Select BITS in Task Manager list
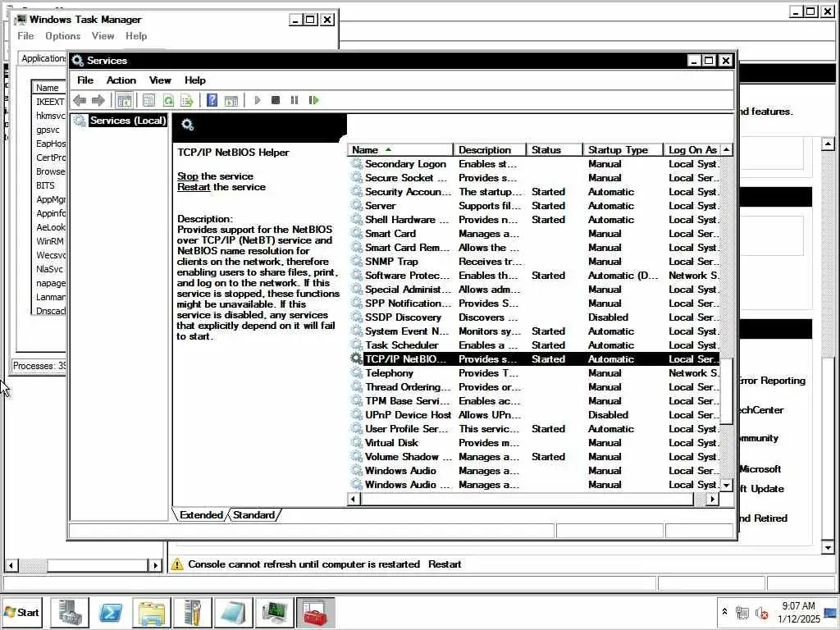 click(x=46, y=185)
